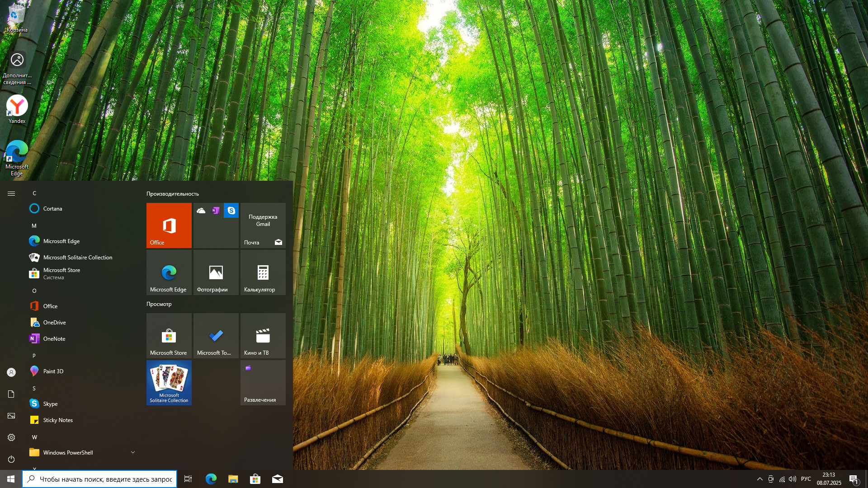
Task: Open Cortana from the app list
Action: point(52,209)
